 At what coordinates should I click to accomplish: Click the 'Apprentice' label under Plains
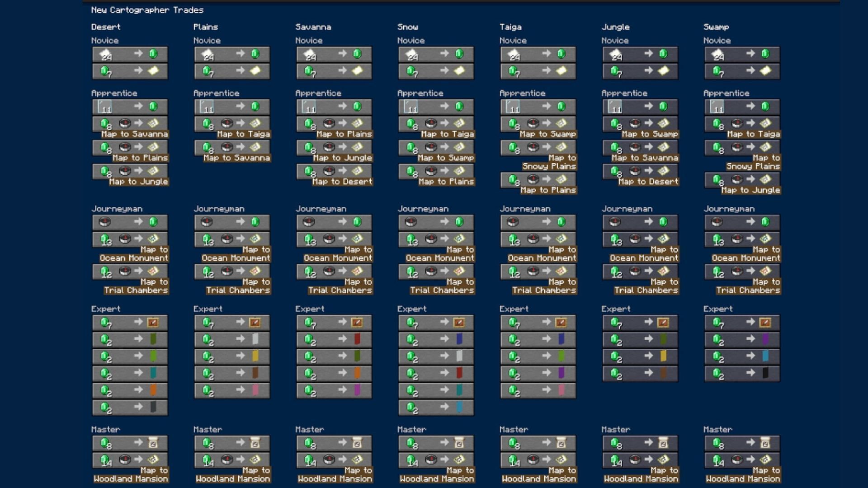pyautogui.click(x=216, y=93)
